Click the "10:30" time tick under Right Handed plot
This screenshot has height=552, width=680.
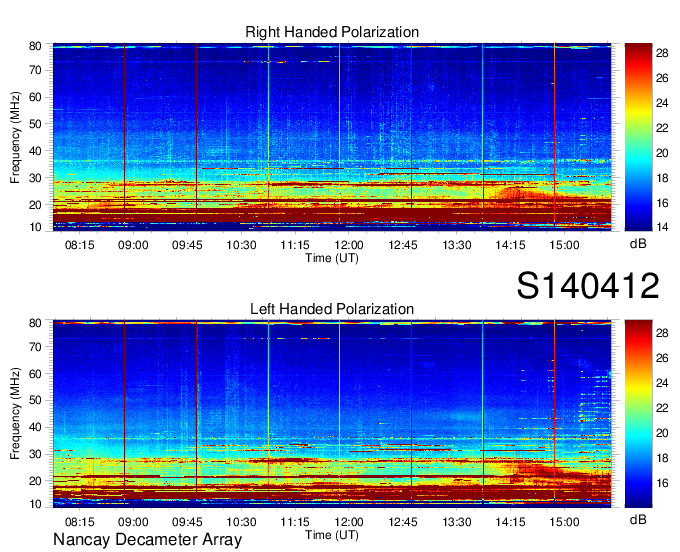[x=241, y=245]
